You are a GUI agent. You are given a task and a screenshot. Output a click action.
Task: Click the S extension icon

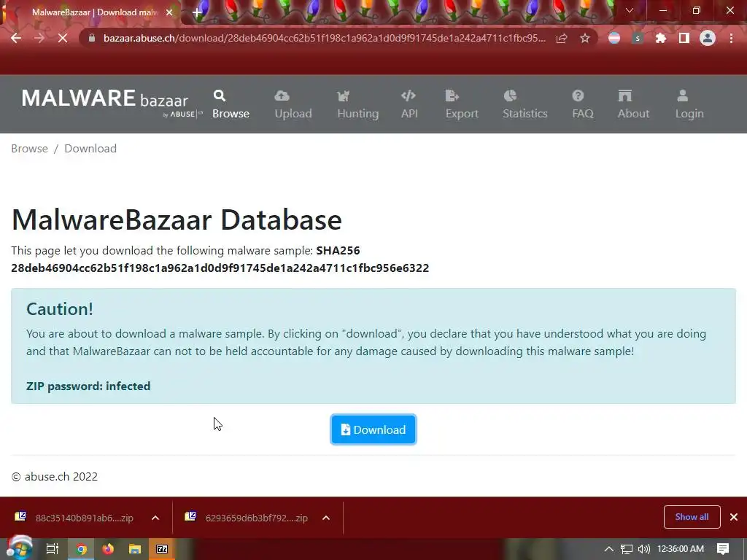(x=638, y=38)
